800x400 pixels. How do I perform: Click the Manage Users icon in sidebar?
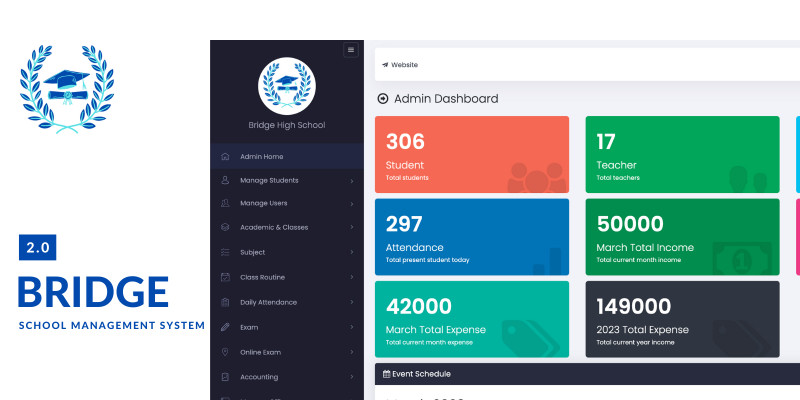point(225,203)
